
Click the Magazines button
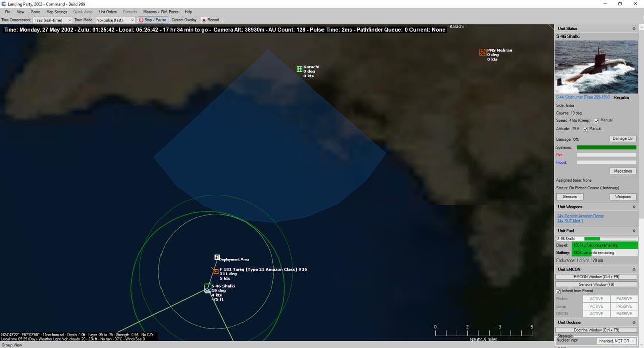tap(623, 171)
